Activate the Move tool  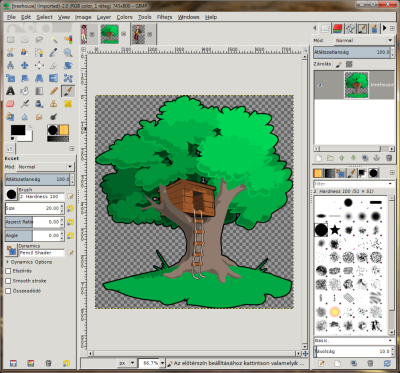(x=25, y=65)
